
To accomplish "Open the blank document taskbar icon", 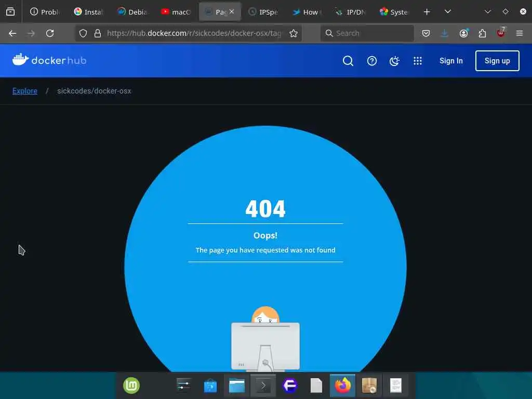I will (316, 386).
